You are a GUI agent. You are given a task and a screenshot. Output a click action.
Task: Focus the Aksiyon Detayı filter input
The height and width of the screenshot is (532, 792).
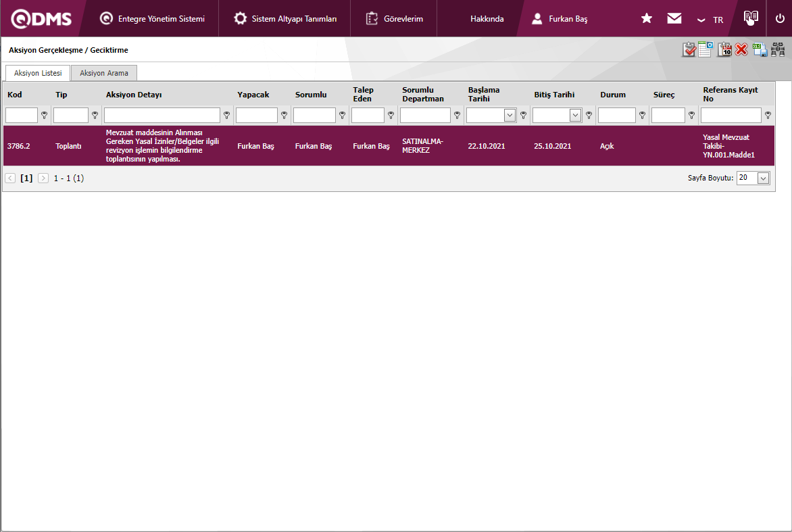(162, 115)
